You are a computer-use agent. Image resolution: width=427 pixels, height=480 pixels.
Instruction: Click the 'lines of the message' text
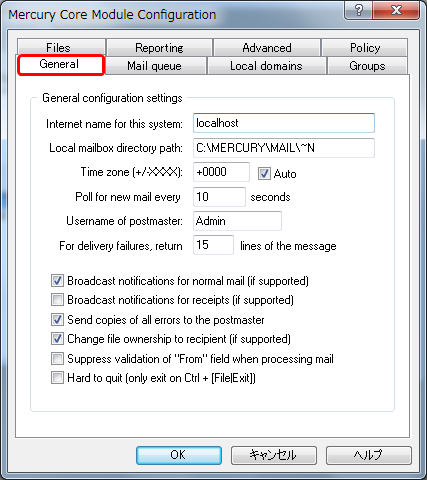pyautogui.click(x=288, y=246)
